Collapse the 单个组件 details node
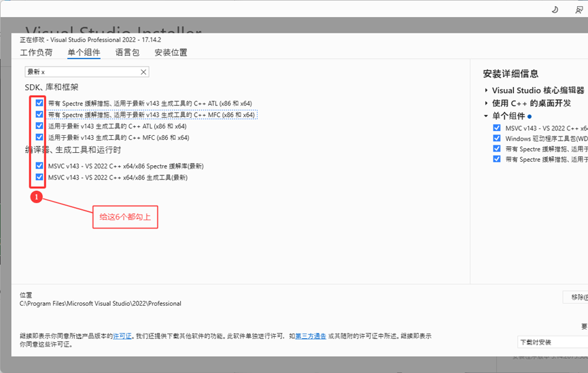588x373 pixels. click(x=486, y=116)
